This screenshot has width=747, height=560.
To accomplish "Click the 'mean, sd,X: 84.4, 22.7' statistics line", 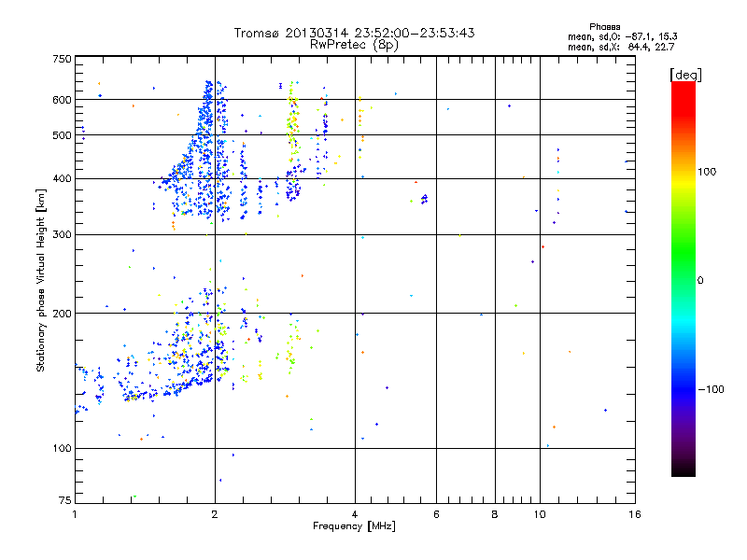I will [621, 47].
